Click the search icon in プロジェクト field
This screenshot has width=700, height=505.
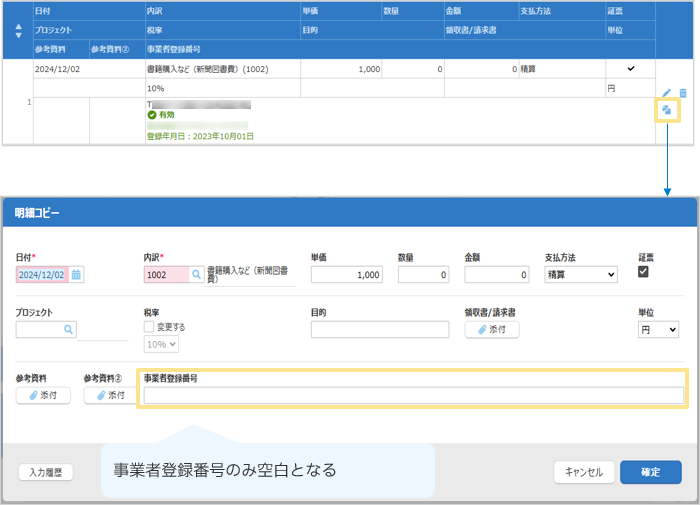pyautogui.click(x=68, y=329)
